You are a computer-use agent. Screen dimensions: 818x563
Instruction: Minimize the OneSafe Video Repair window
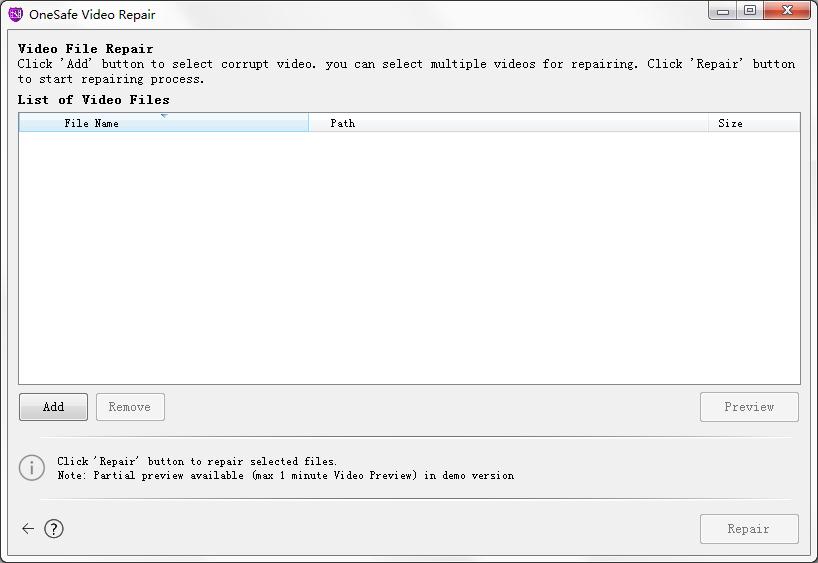tap(723, 11)
